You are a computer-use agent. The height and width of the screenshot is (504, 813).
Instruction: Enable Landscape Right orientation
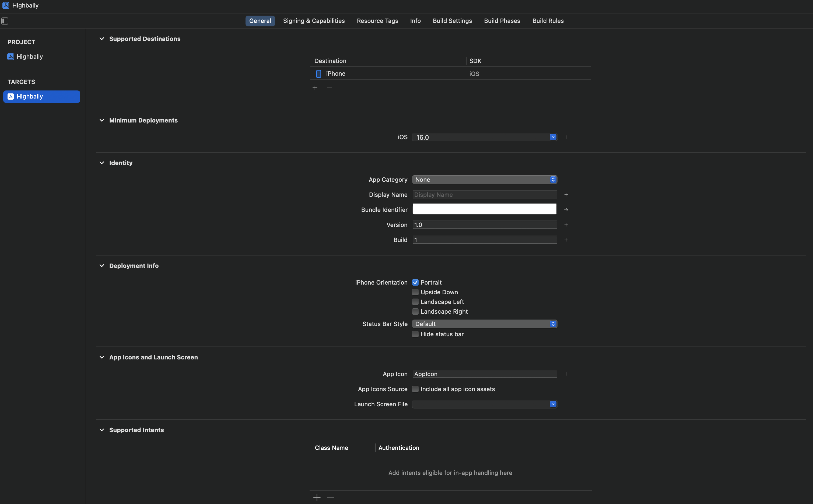415,311
